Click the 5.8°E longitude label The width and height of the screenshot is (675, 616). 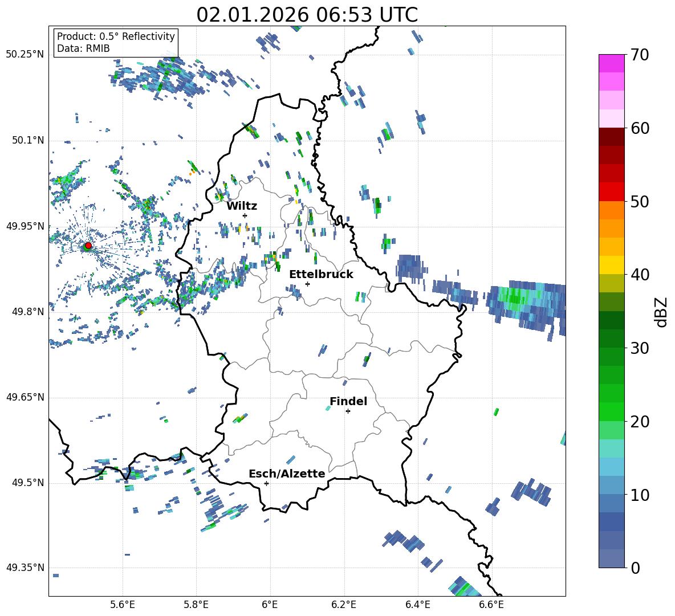pyautogui.click(x=196, y=605)
